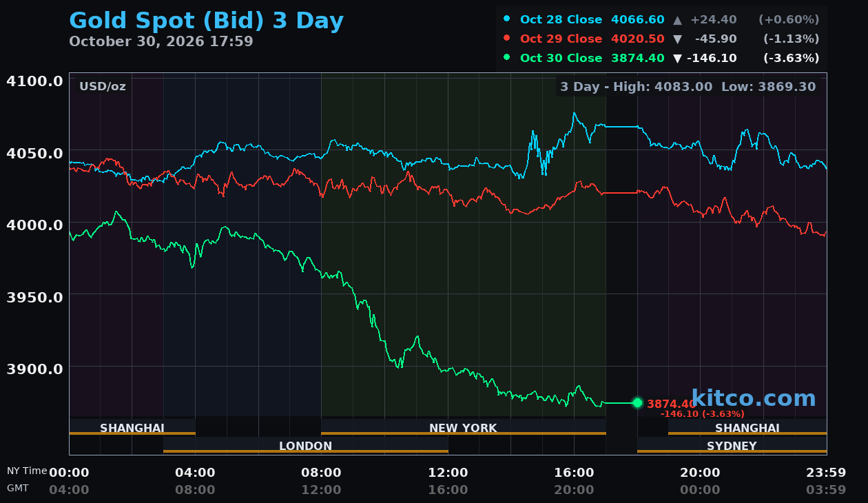Click the 3 Day High Low summary label
The image size is (868, 503).
pos(688,87)
